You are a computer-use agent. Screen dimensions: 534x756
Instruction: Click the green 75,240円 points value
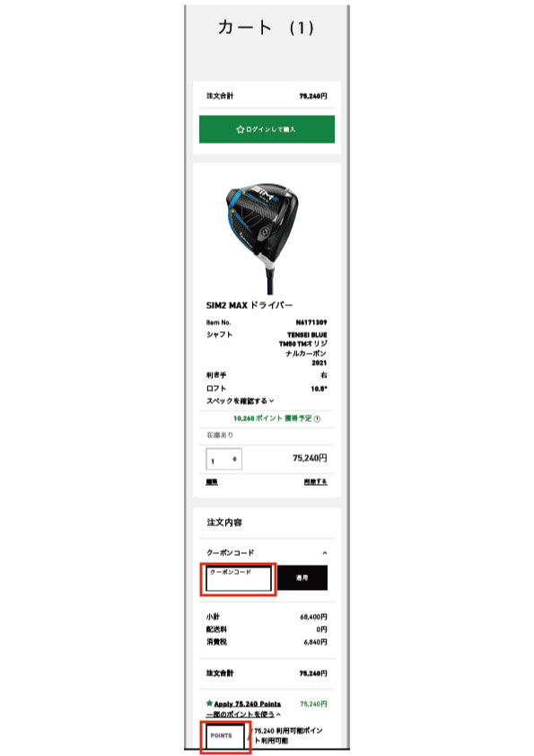click(x=314, y=704)
